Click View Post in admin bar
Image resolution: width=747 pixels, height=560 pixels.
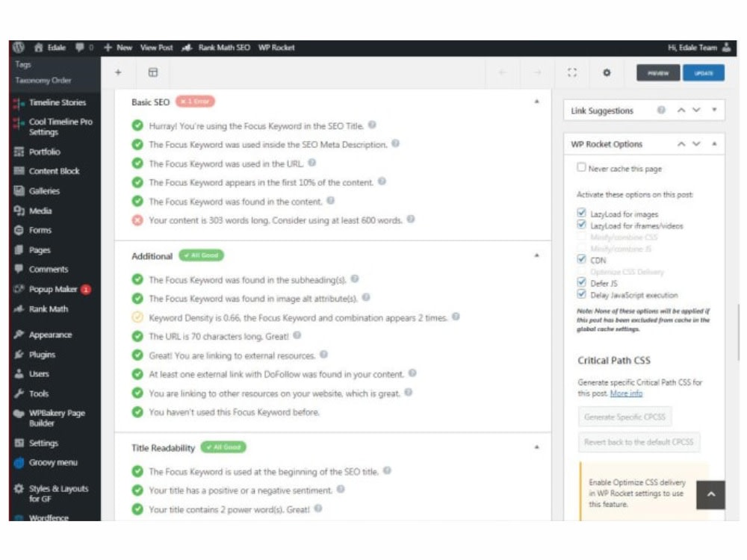coord(156,47)
